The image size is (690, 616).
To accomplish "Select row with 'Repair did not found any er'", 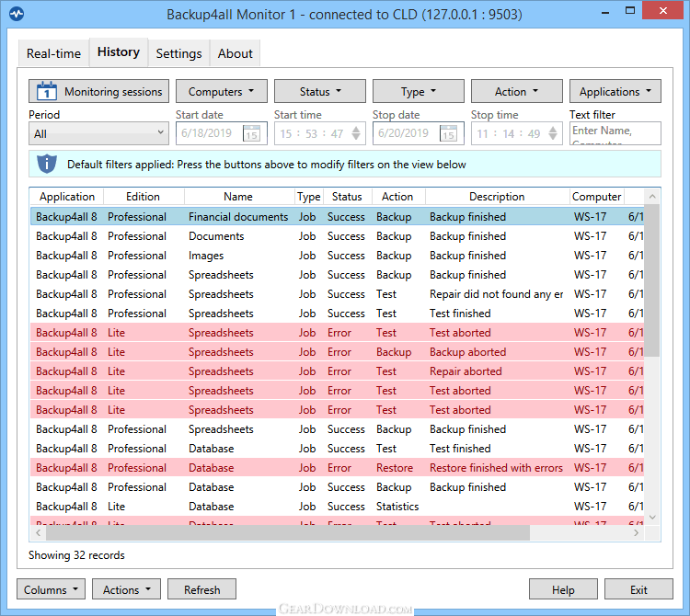I will [x=338, y=293].
